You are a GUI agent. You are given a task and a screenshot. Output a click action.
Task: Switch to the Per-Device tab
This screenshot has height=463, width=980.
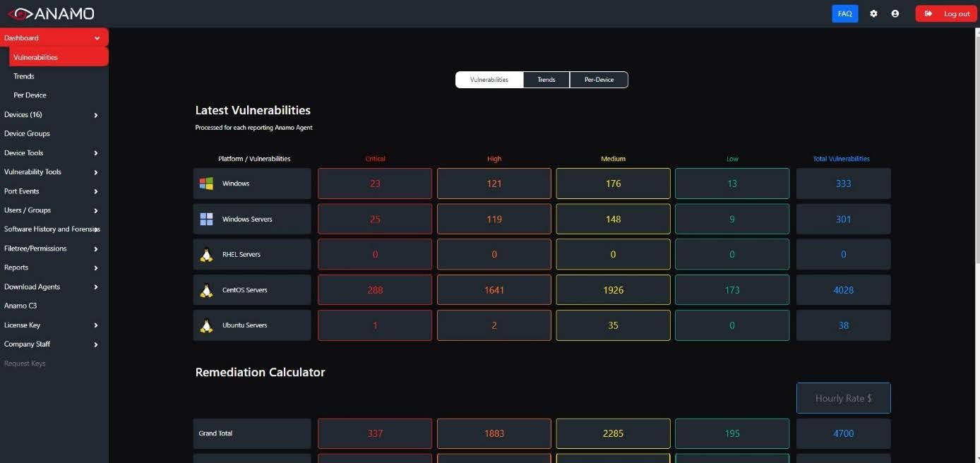point(599,80)
